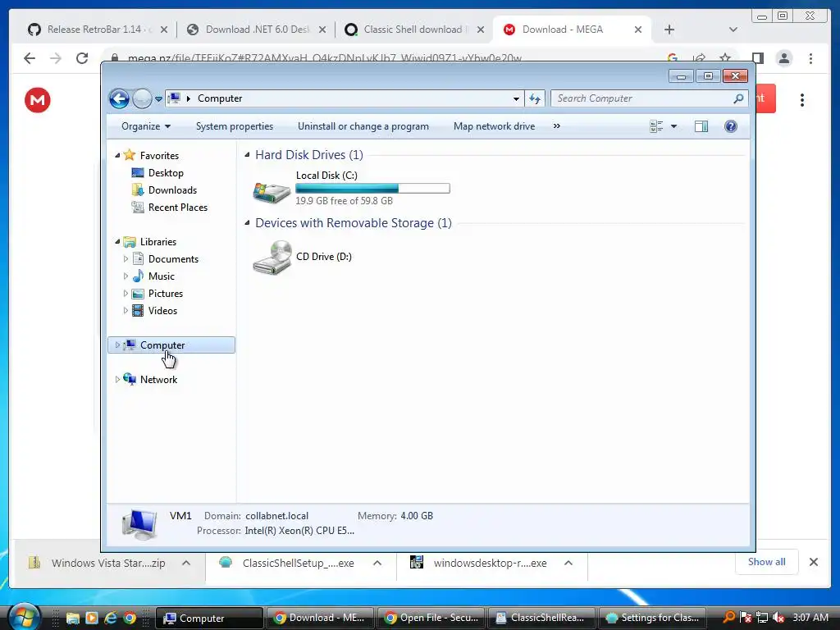
Task: Click the refresh button beside address bar
Action: coord(535,98)
